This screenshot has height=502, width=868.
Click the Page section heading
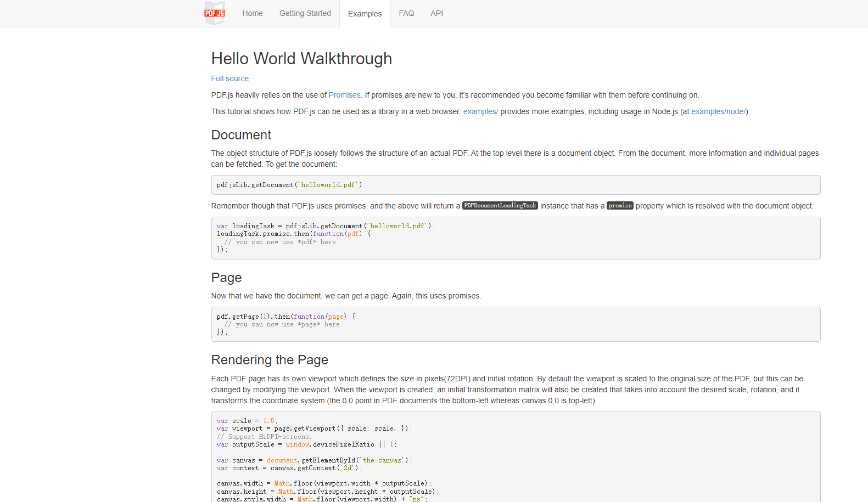click(x=226, y=278)
